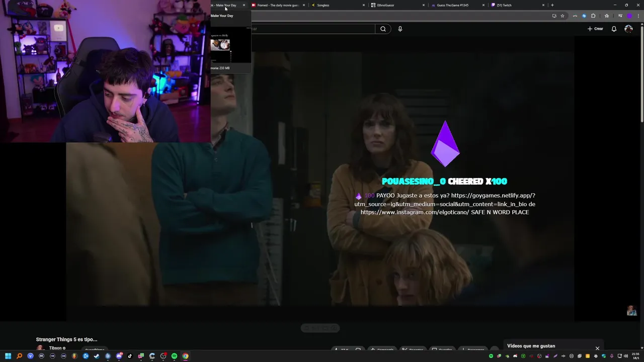Open the YouTube account avatar menu
Screen dimensions: 644x362
click(x=628, y=29)
